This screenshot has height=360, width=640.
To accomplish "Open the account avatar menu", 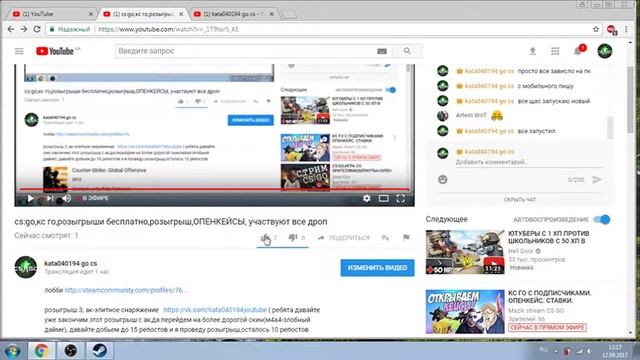I will pos(604,51).
